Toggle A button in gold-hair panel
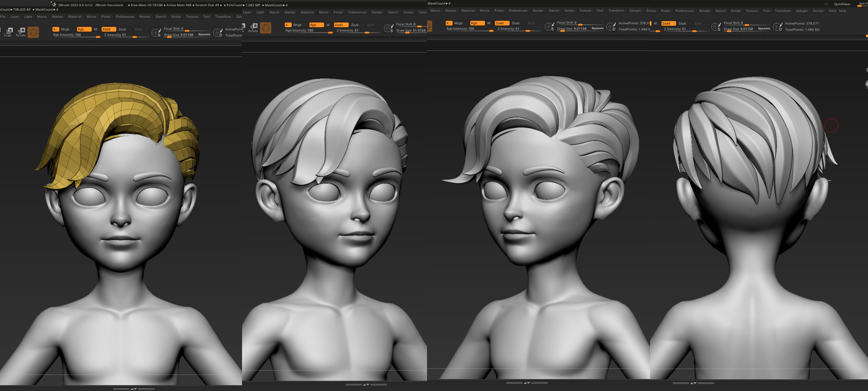The height and width of the screenshot is (391, 868). (56, 29)
